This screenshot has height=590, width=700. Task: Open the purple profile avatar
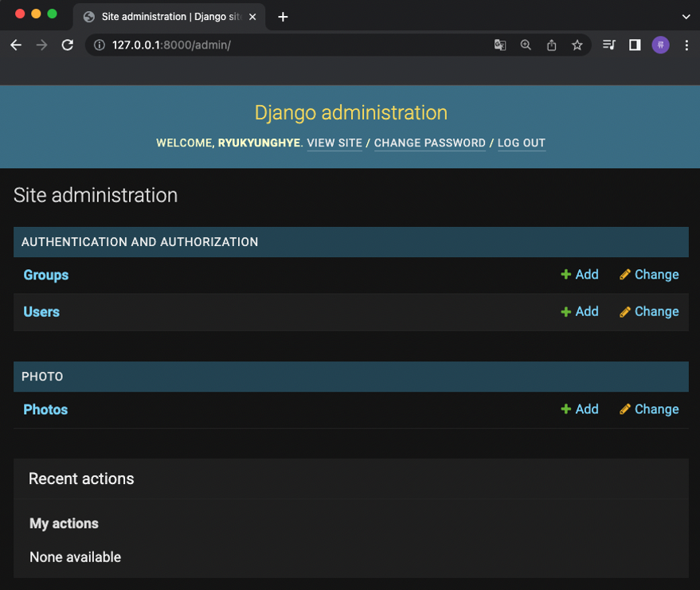click(x=661, y=45)
